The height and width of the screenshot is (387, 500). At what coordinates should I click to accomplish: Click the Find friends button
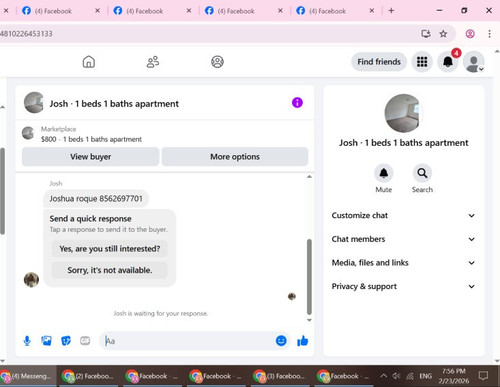(379, 62)
